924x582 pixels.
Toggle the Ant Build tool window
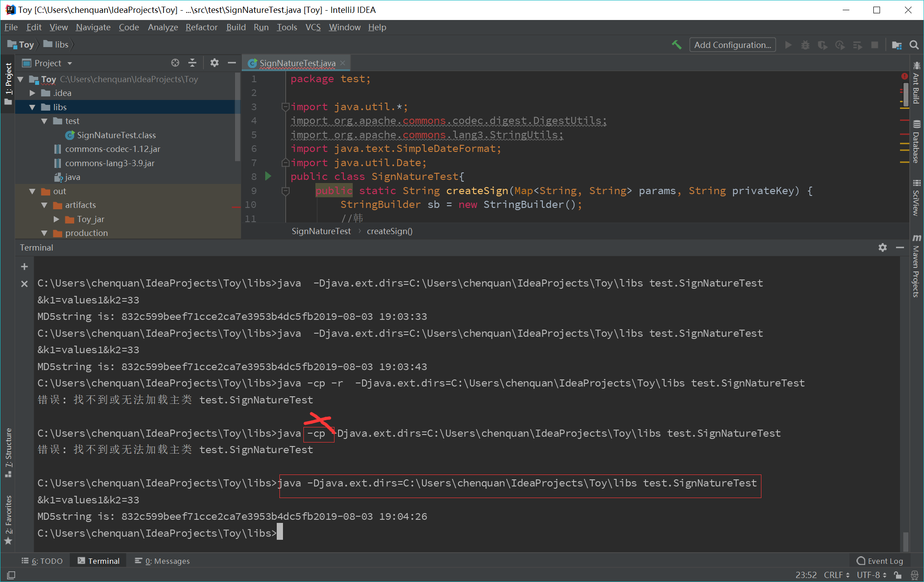(x=916, y=83)
